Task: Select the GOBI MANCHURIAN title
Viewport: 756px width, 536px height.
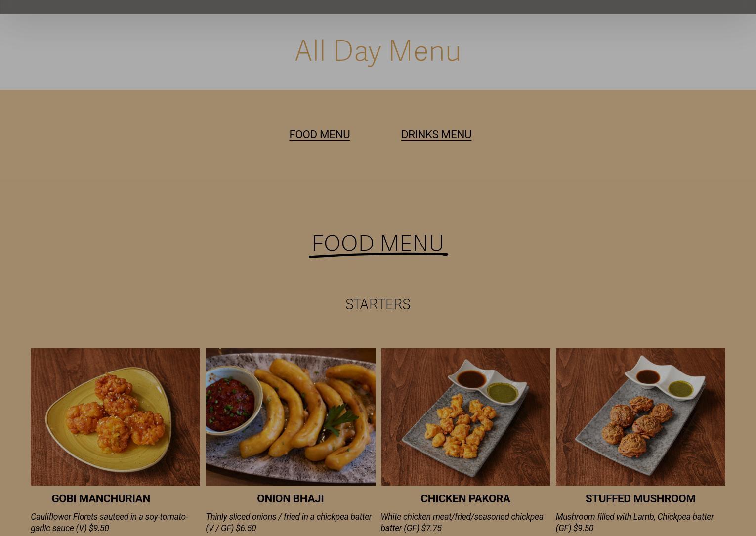Action: (101, 498)
